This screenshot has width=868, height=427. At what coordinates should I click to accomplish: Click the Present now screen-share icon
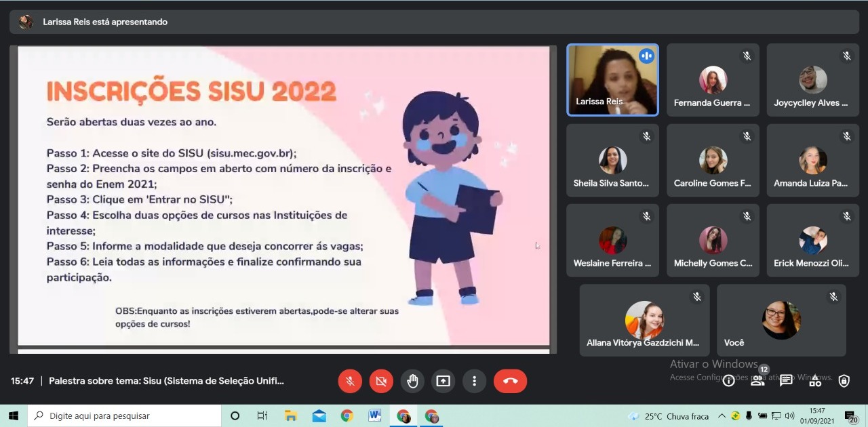click(x=443, y=381)
